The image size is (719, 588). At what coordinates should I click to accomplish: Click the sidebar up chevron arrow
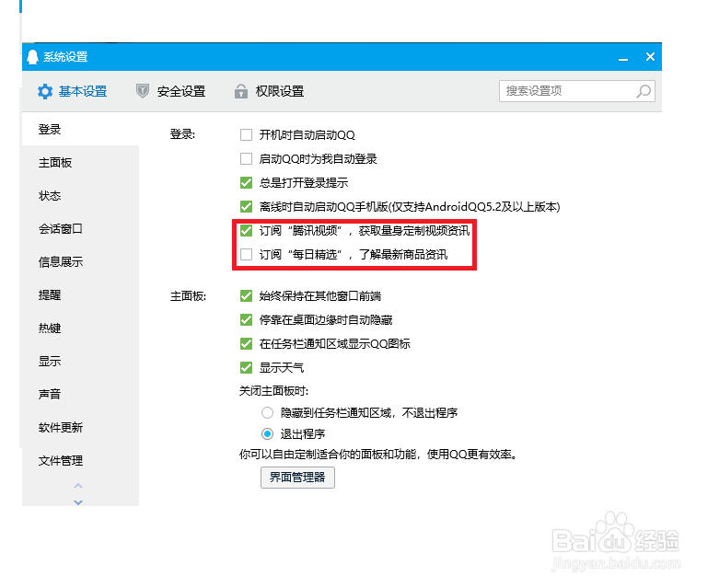78,486
